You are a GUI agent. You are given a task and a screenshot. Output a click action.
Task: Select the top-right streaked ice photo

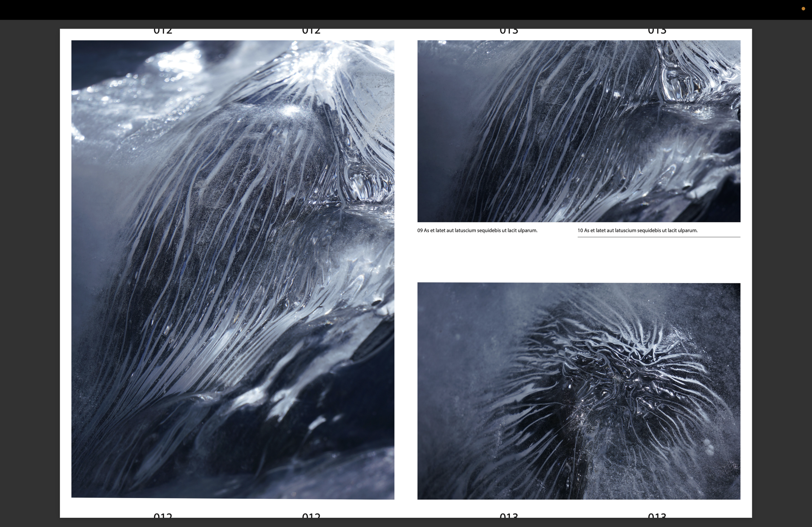pos(579,131)
